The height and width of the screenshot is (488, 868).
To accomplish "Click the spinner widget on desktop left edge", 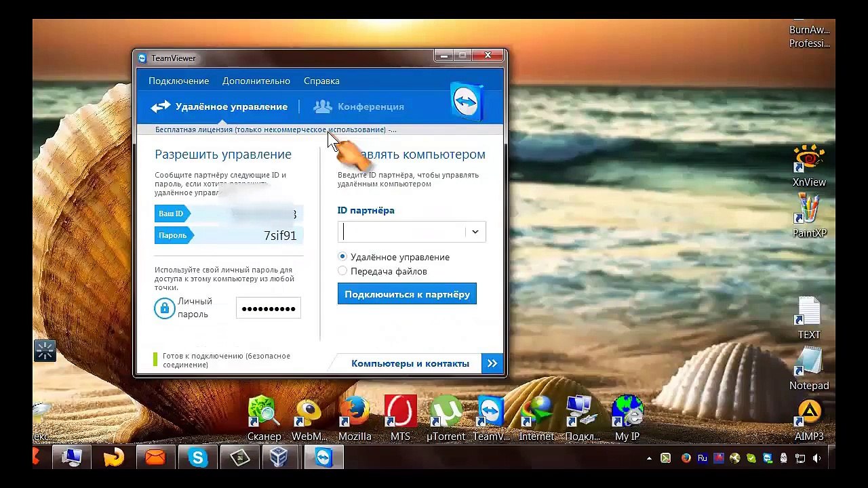I will click(x=45, y=350).
